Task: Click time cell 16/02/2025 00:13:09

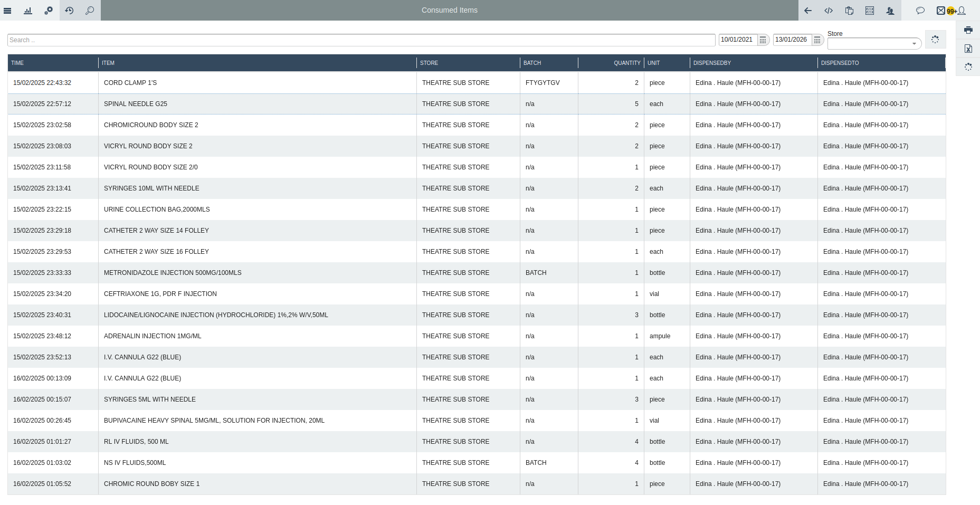Action: point(53,378)
